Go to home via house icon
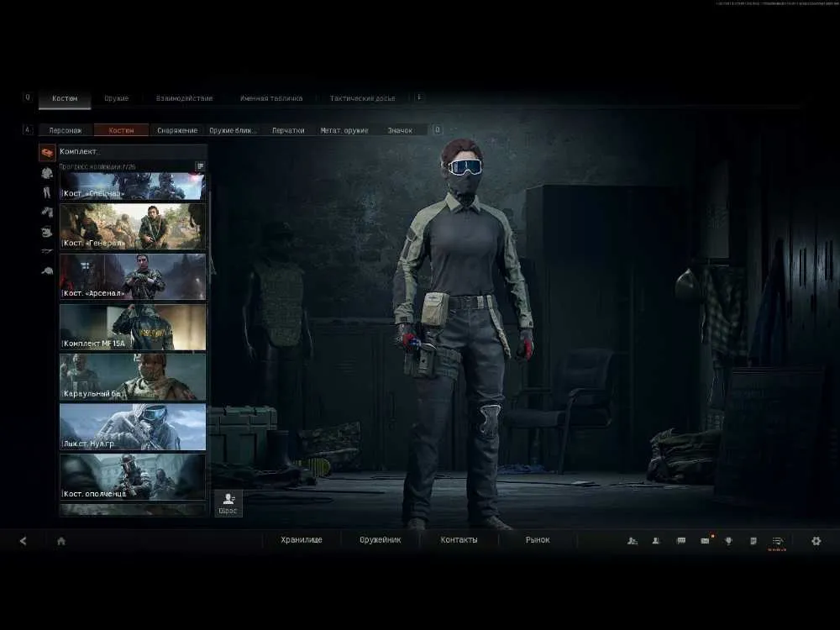 pos(61,541)
